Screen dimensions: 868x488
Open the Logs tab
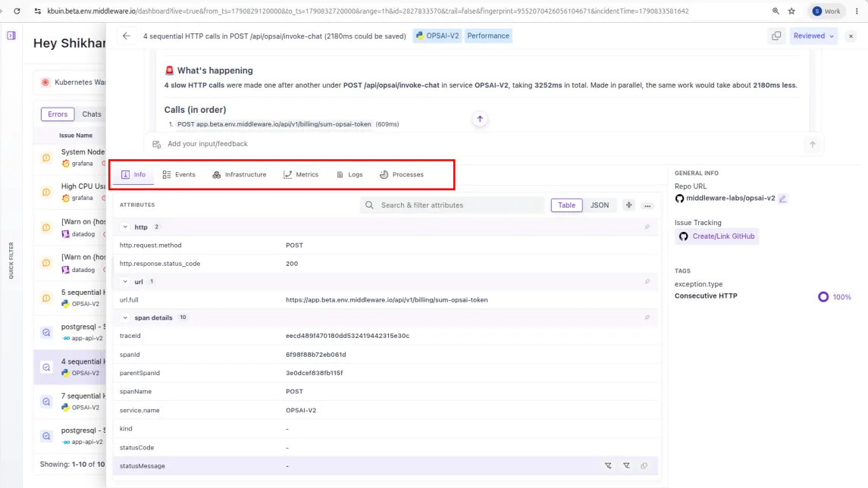[x=350, y=174]
